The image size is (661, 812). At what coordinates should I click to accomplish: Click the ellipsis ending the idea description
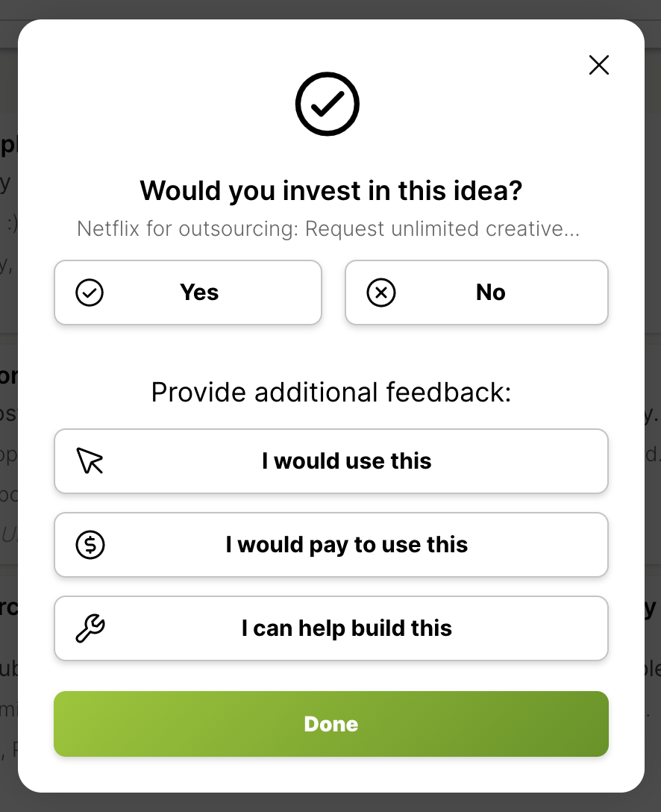(x=571, y=230)
